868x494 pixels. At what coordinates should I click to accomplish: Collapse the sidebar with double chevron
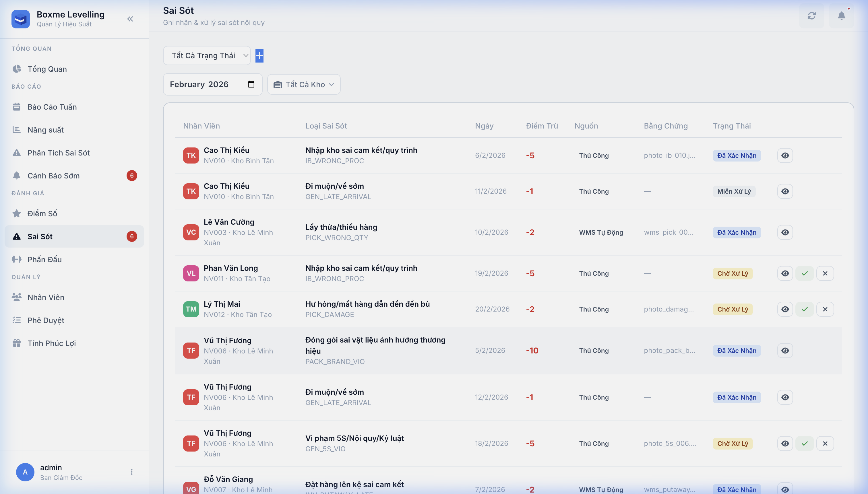pyautogui.click(x=130, y=19)
